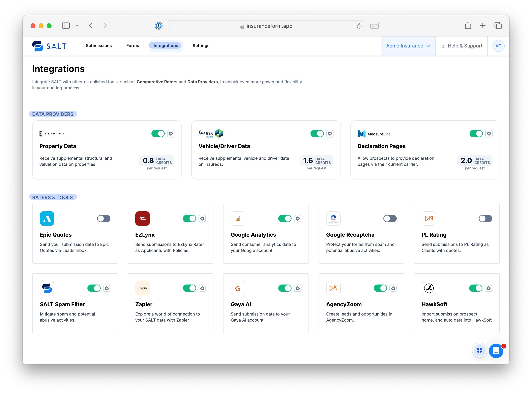
Task: Toggle the Safari sidebar
Action: tap(66, 26)
